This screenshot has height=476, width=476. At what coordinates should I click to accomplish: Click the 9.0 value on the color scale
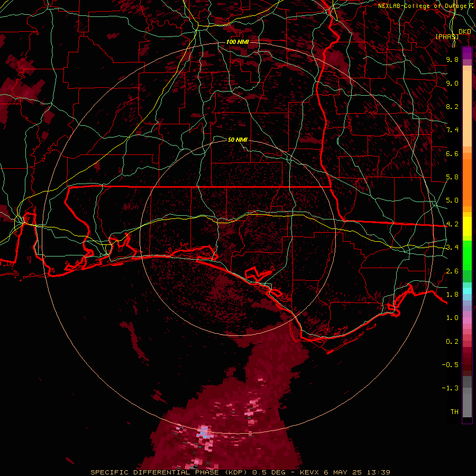452,83
